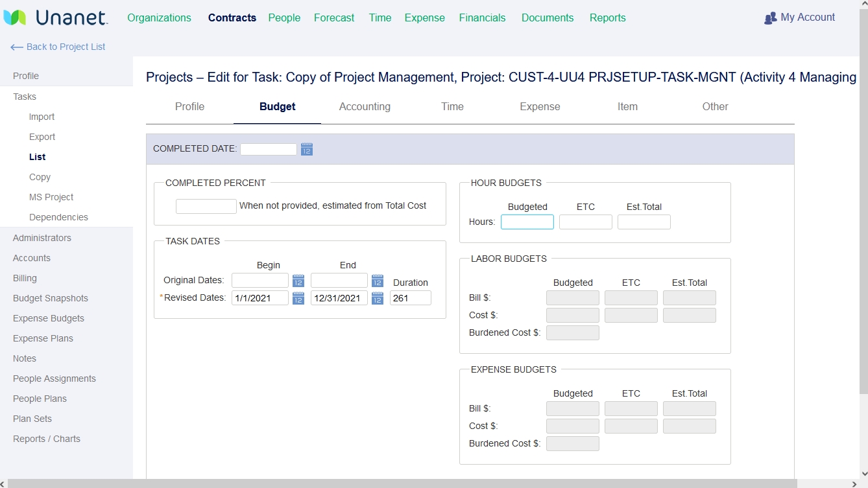868x488 pixels.
Task: Open the Revised Dates Begin calendar
Action: [298, 298]
